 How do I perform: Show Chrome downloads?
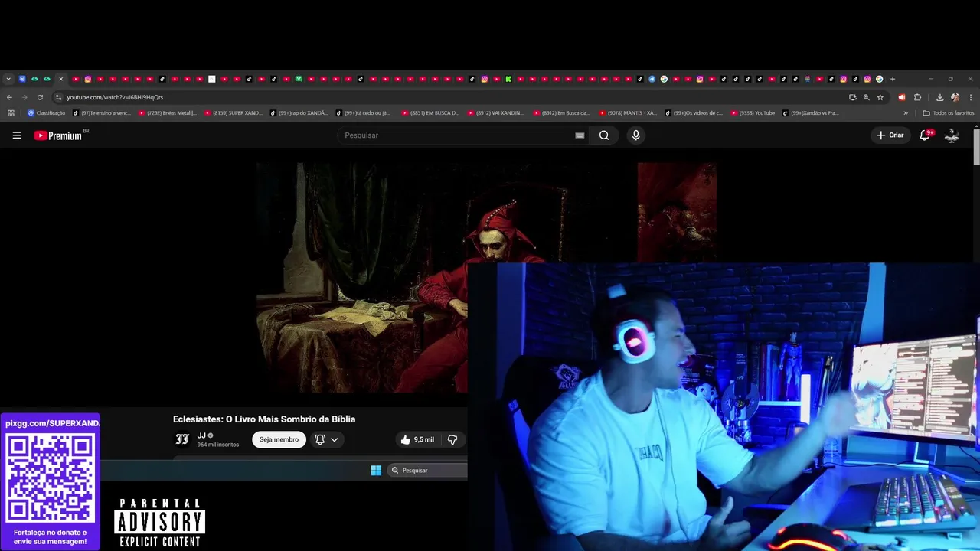pyautogui.click(x=939, y=97)
